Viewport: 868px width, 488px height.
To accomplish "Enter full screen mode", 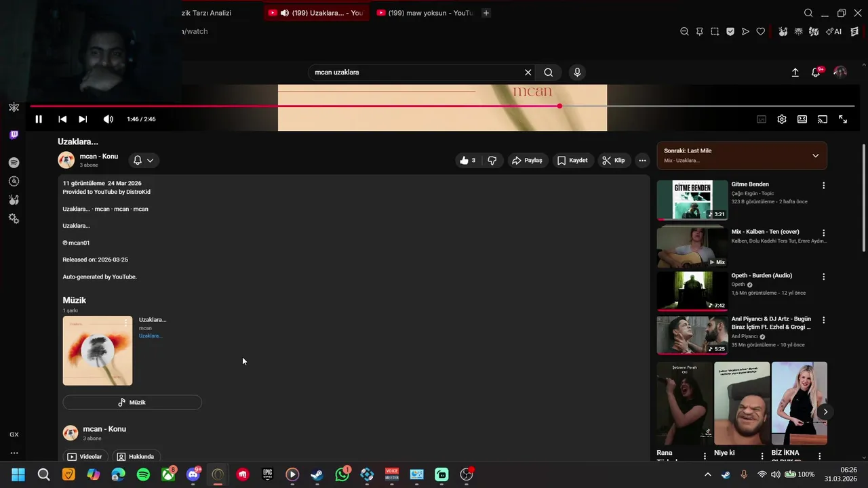I will pos(843,119).
